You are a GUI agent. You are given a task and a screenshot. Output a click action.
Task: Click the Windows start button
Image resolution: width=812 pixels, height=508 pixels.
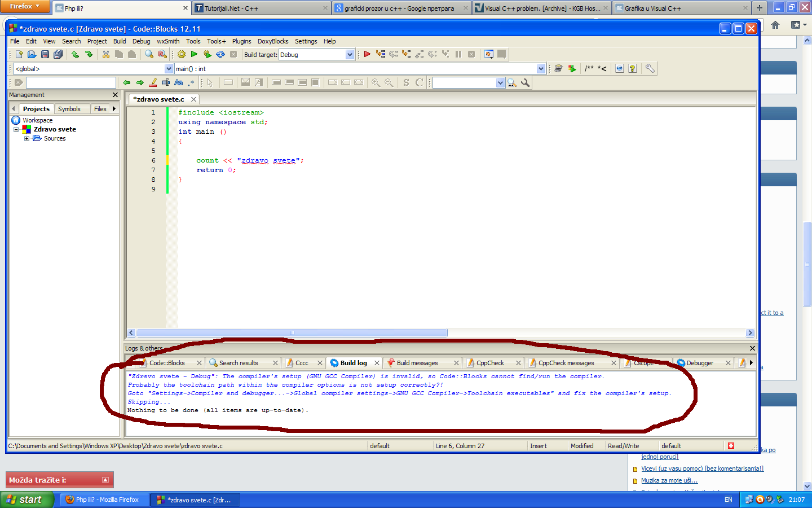pyautogui.click(x=27, y=500)
